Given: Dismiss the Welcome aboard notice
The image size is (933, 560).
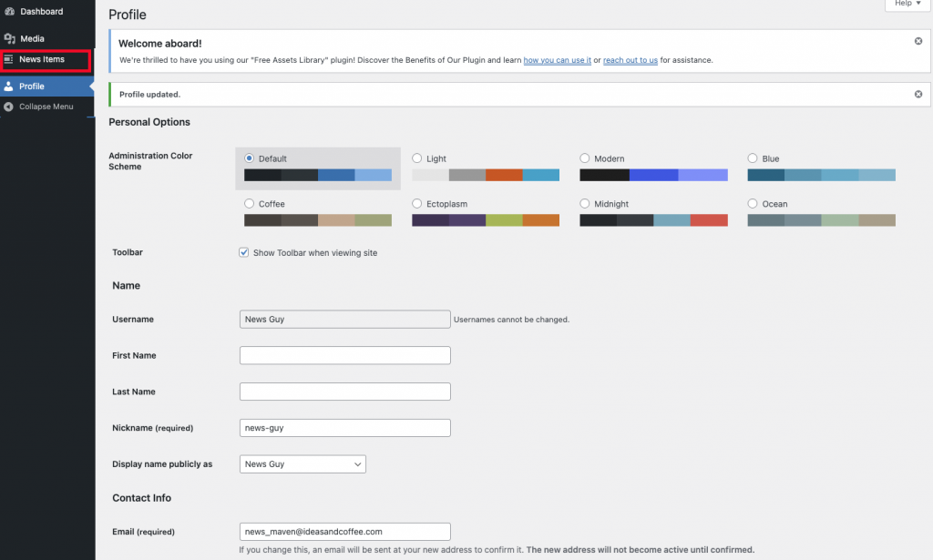Looking at the screenshot, I should click(918, 42).
